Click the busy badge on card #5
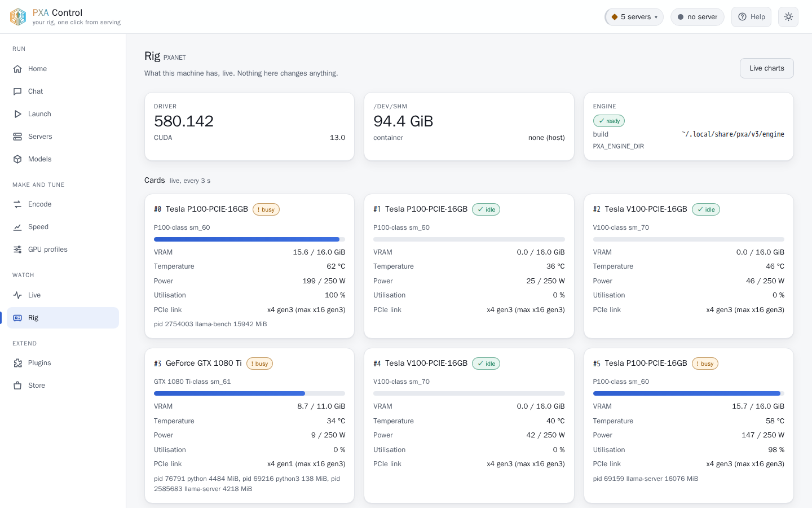The width and height of the screenshot is (812, 508). pyautogui.click(x=705, y=364)
